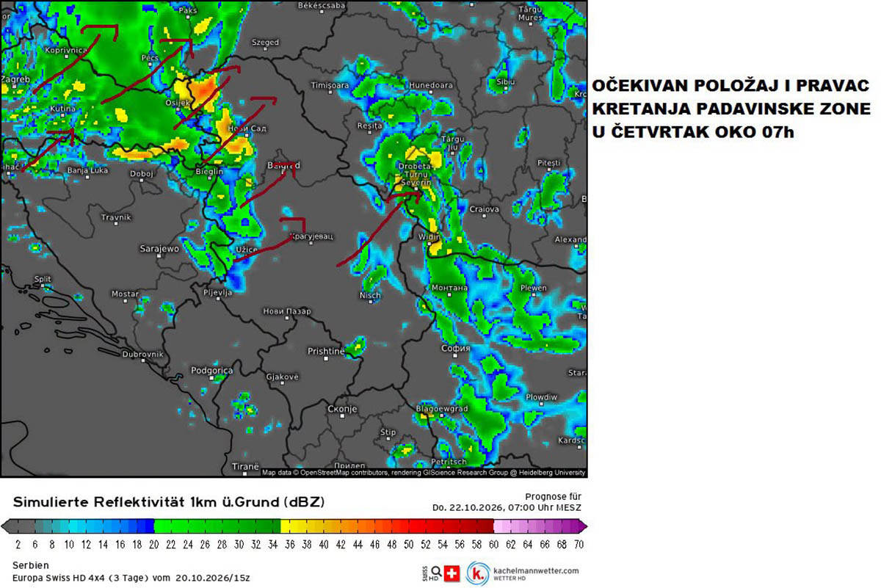Click the Swiss HD magnifier flag logo
881x588 pixels.
pos(443,573)
